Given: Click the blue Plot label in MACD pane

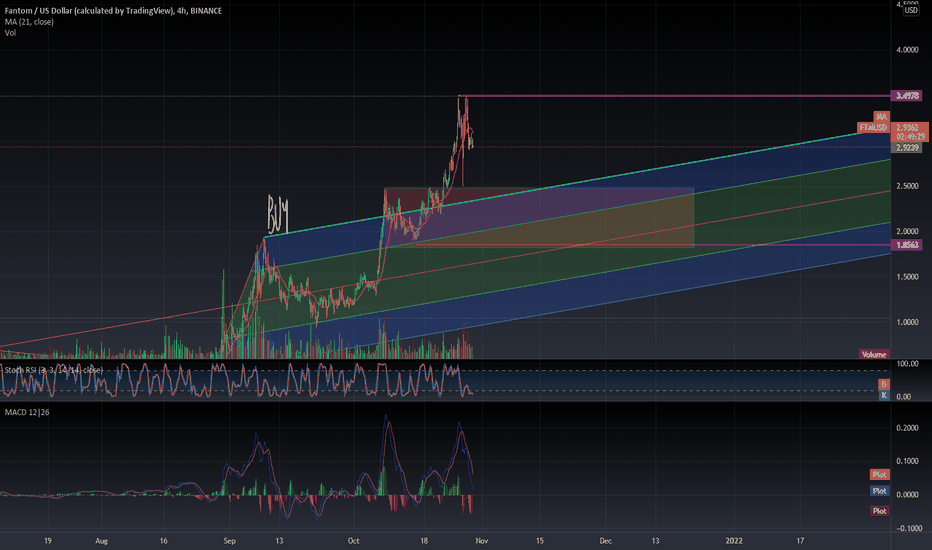Looking at the screenshot, I should [x=879, y=491].
